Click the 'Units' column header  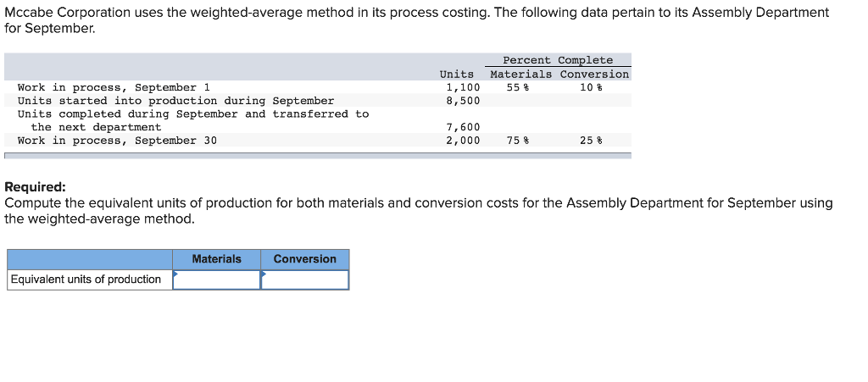pos(457,74)
